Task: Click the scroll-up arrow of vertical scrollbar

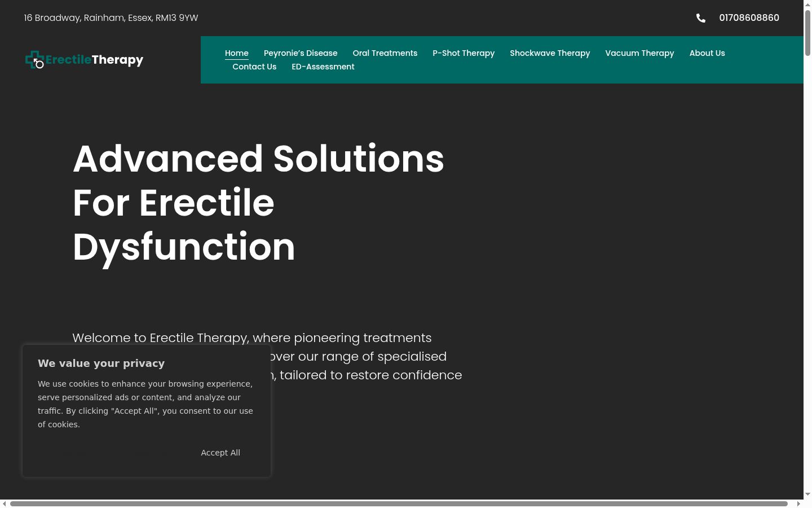Action: (807, 5)
